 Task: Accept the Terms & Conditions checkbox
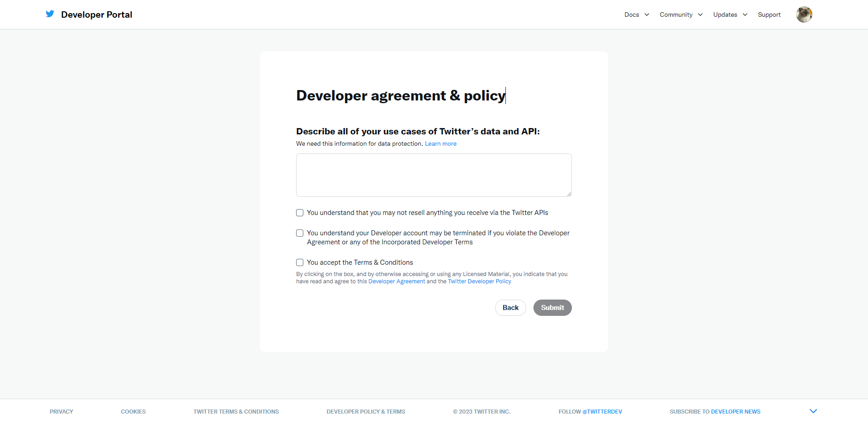[300, 262]
